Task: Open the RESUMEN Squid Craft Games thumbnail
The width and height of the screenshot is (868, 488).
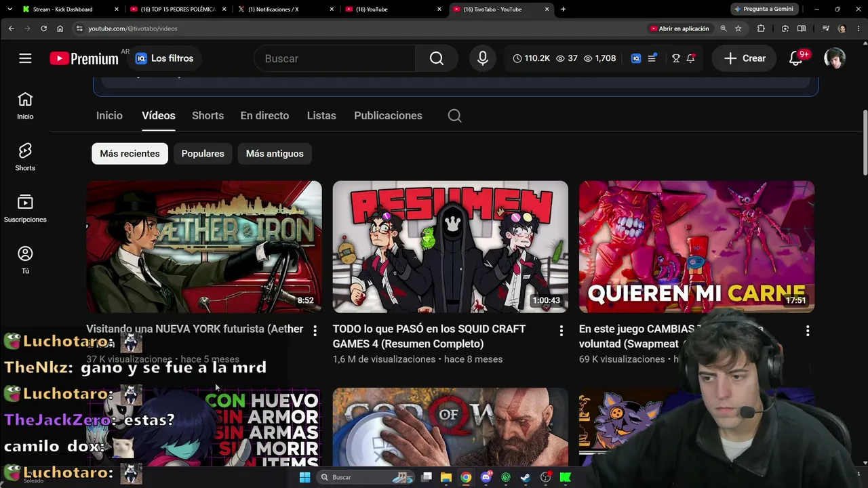Action: (x=450, y=247)
